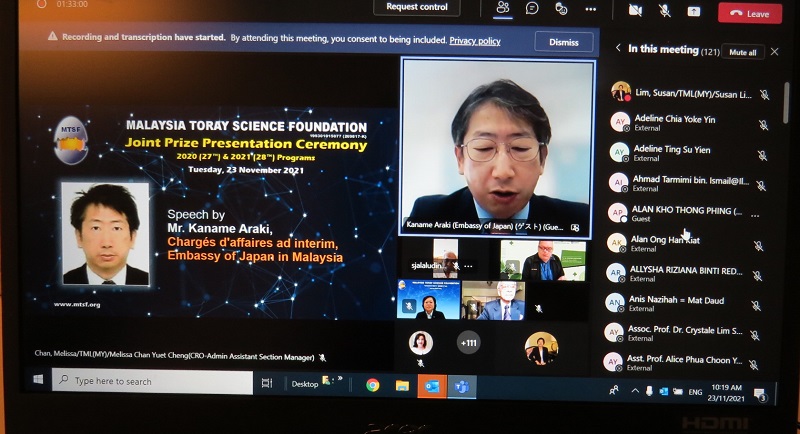
Task: Launch Google Chrome from taskbar
Action: [x=372, y=385]
